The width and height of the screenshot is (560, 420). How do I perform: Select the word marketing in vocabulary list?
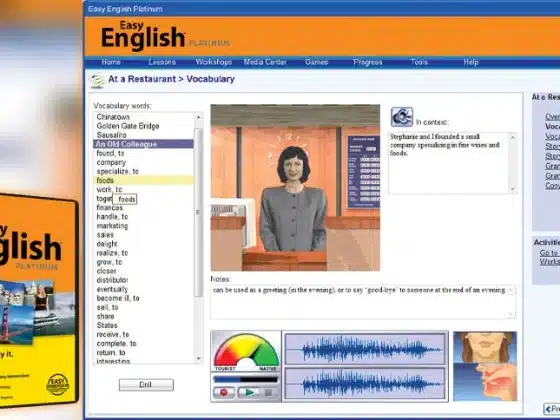[112, 226]
